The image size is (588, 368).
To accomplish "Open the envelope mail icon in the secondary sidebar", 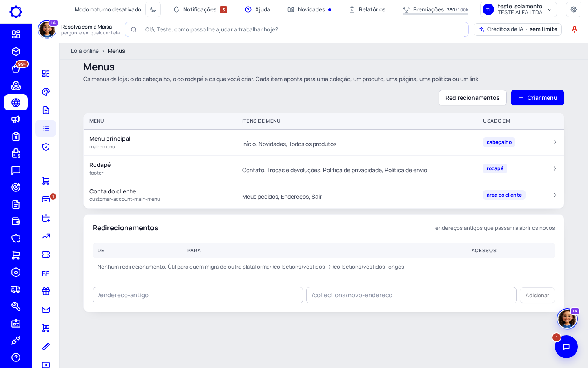I will point(46,310).
